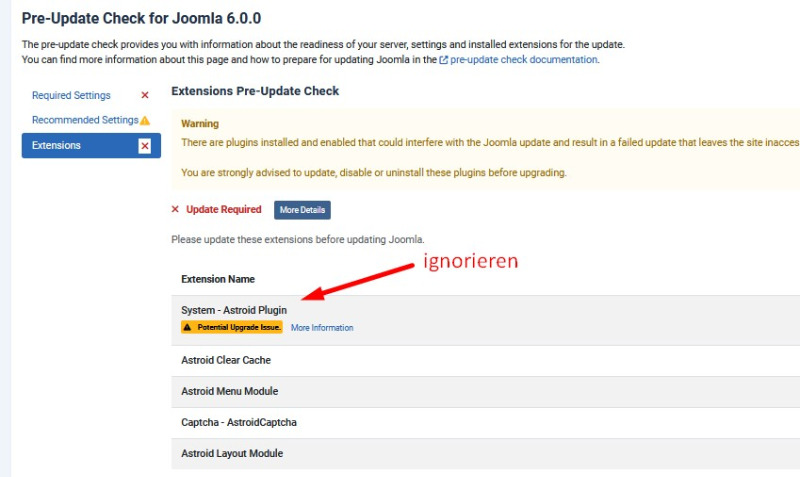The width and height of the screenshot is (800, 477).
Task: Expand the More Details button
Action: [302, 210]
